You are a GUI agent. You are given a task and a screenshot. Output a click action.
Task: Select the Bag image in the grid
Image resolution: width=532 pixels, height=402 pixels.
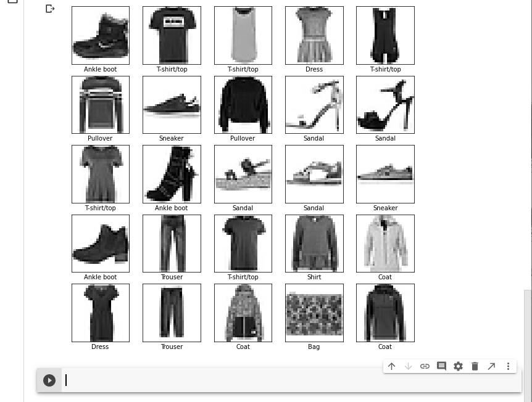coord(314,313)
